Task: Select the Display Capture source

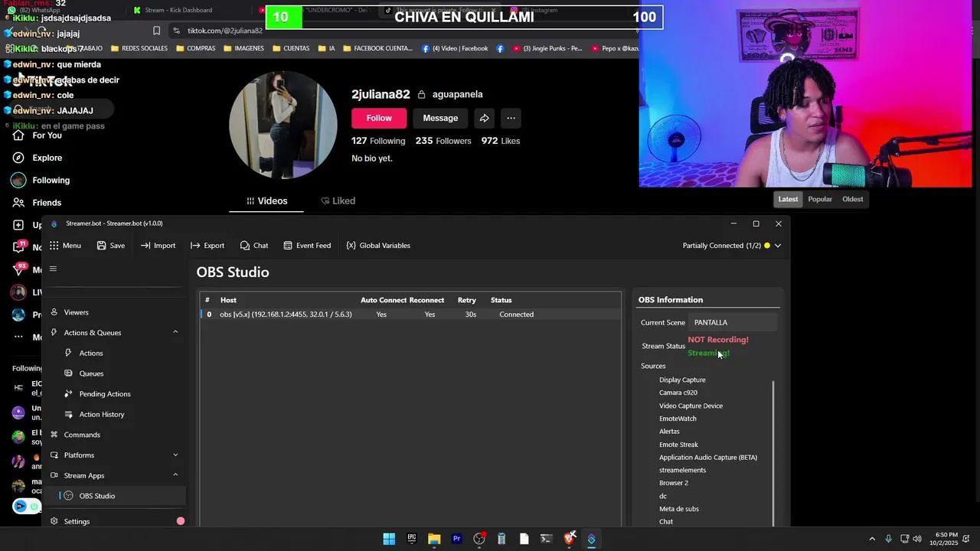Action: pos(682,380)
